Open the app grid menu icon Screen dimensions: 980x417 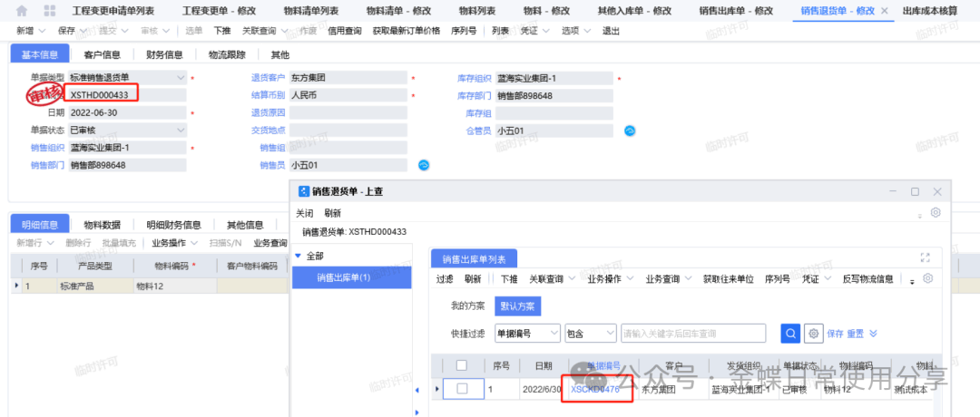coord(49,10)
